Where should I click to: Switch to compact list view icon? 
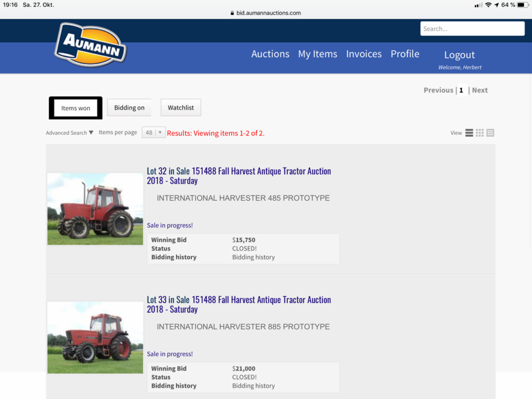click(x=490, y=133)
